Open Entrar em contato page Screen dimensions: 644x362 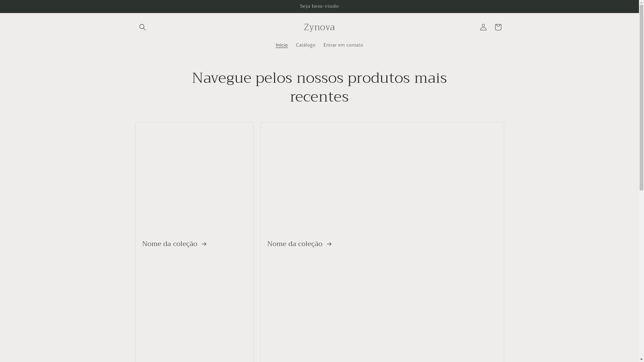[x=343, y=45]
